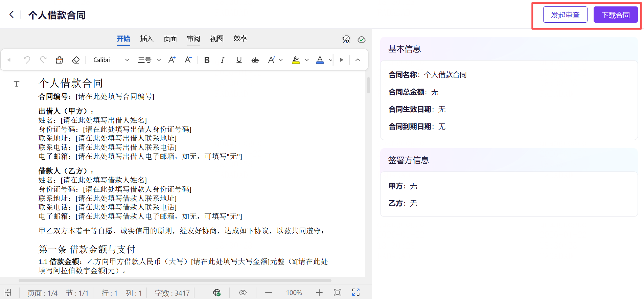Apply yellow text highlight color

coord(296,60)
